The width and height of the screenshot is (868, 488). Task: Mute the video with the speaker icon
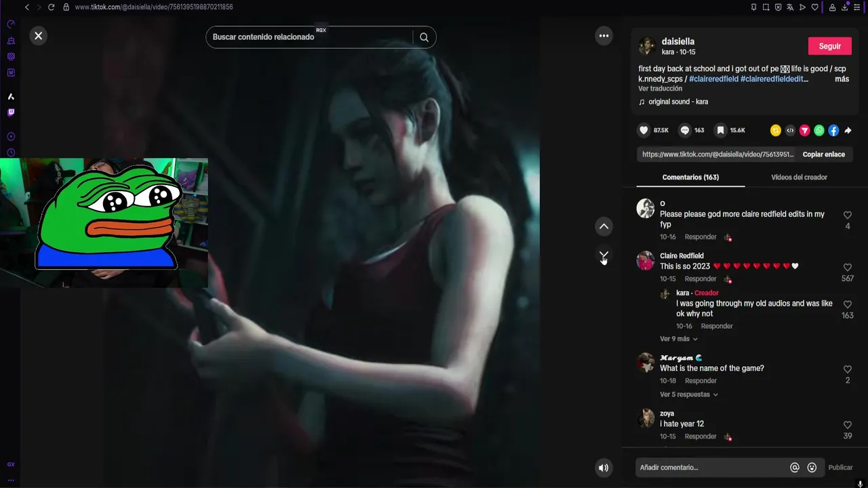click(x=604, y=468)
